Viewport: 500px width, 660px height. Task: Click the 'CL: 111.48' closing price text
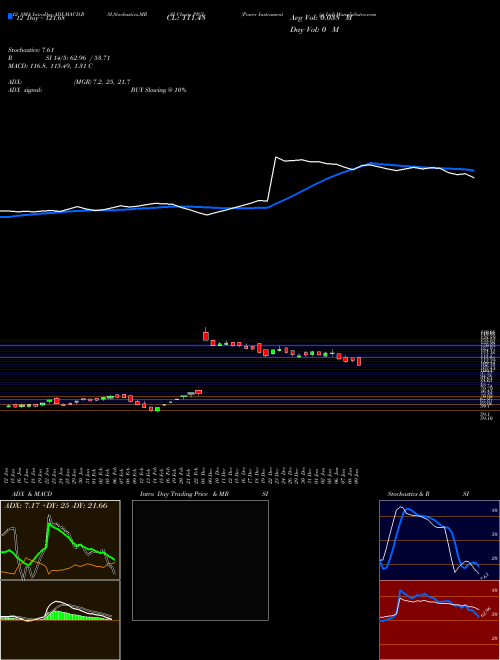tap(186, 18)
